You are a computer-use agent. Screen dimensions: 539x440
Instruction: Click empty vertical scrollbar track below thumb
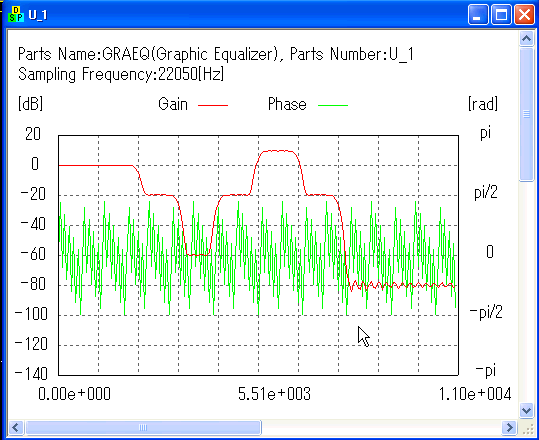(526, 292)
